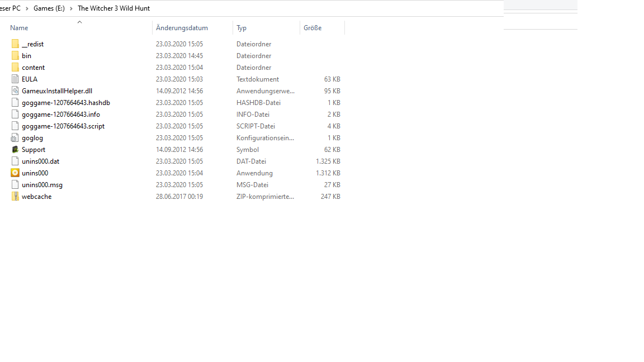Click the 95 KB size value
This screenshot has height=362, width=644.
tap(332, 91)
